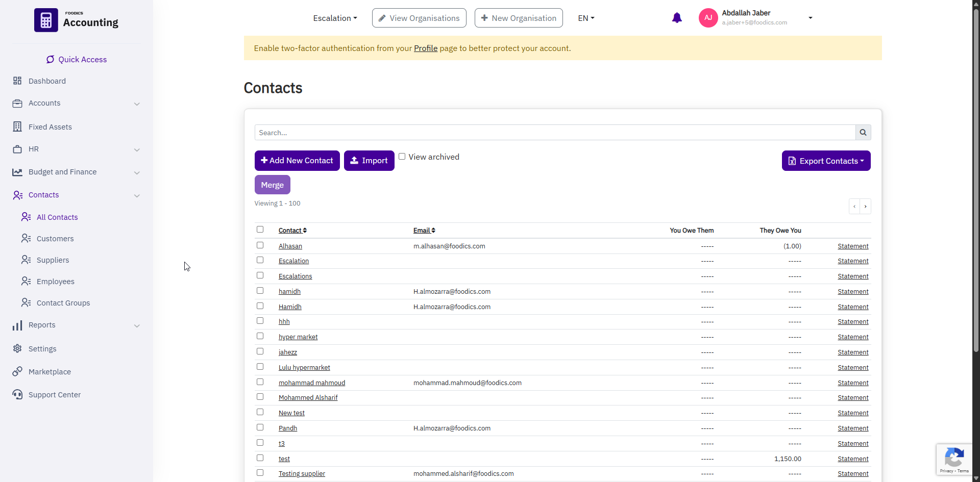980x482 pixels.
Task: Open the Statement link for test contact
Action: [852, 459]
